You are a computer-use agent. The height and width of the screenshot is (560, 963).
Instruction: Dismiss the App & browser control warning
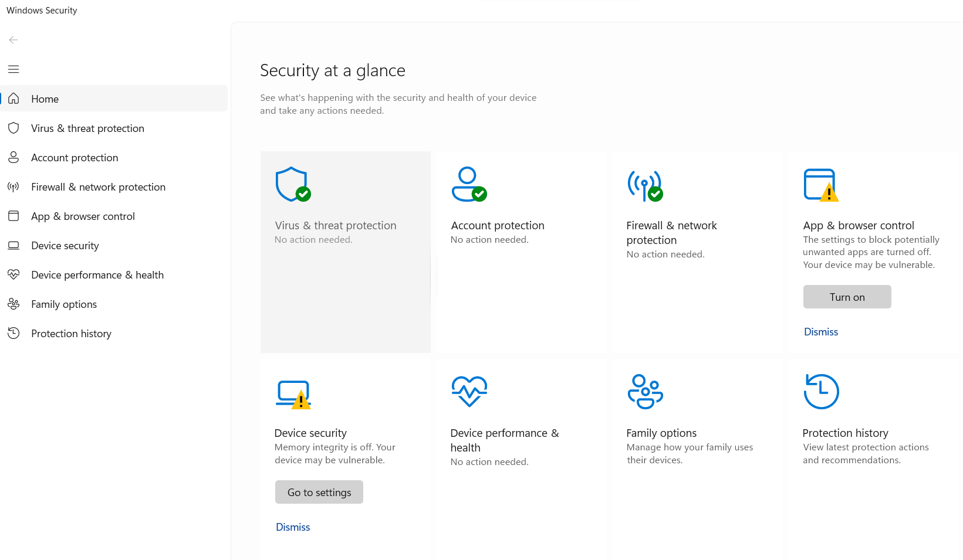[x=820, y=332]
